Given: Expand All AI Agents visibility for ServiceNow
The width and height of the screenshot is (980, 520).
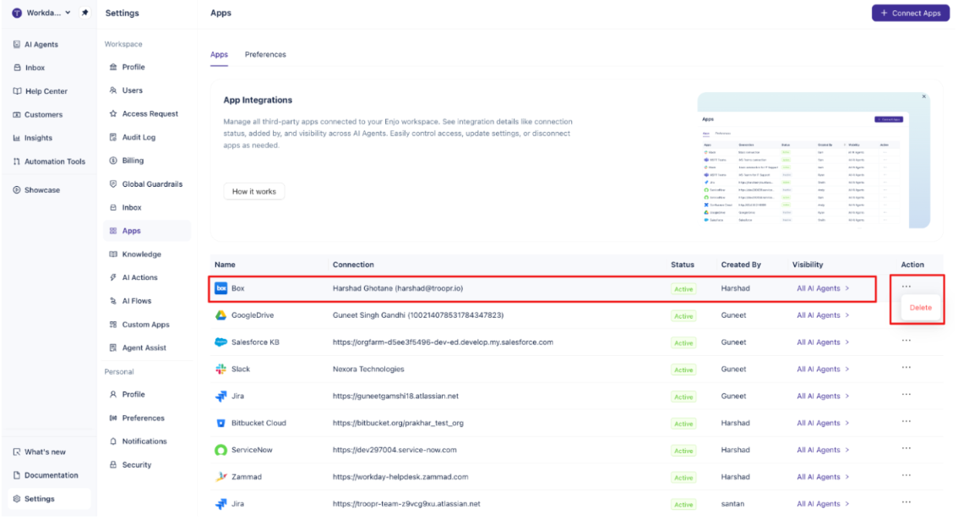Looking at the screenshot, I should tap(823, 450).
